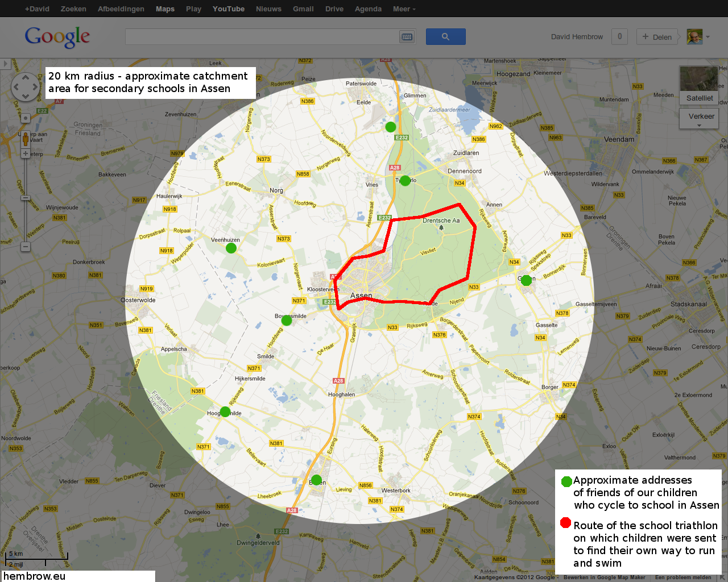Click green marker south of Eelde

pos(390,127)
